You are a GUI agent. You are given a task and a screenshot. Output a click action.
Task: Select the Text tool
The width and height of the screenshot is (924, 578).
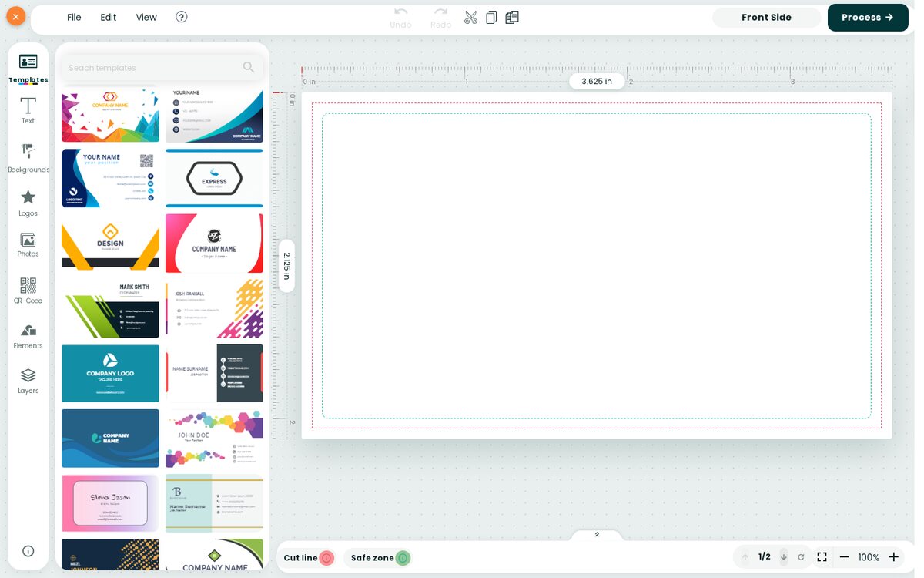tap(28, 110)
